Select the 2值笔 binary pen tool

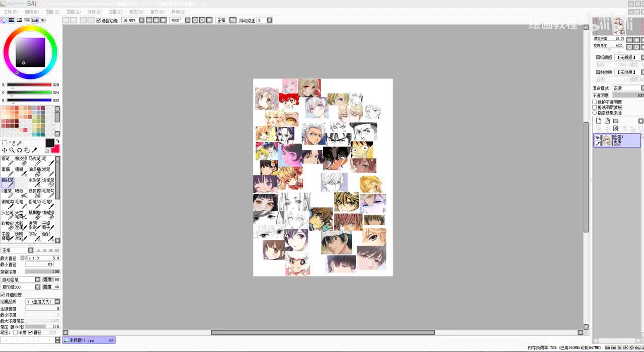7,194
